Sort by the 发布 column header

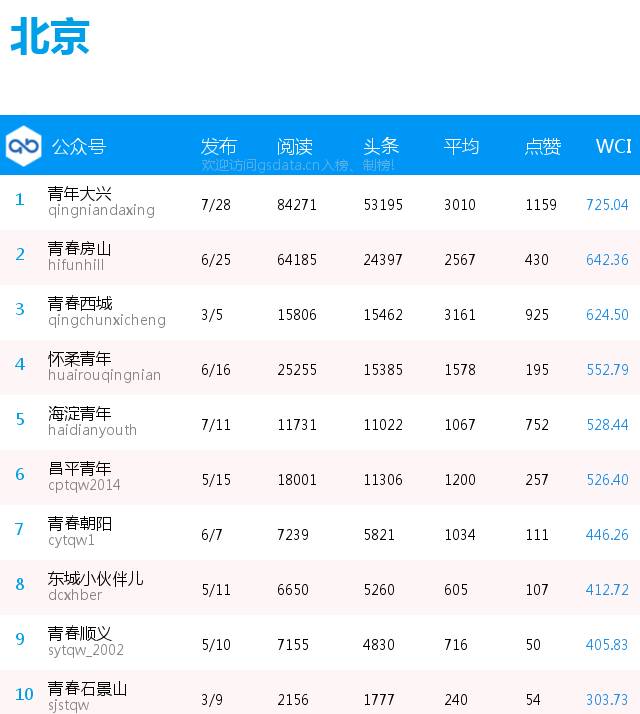tap(219, 147)
